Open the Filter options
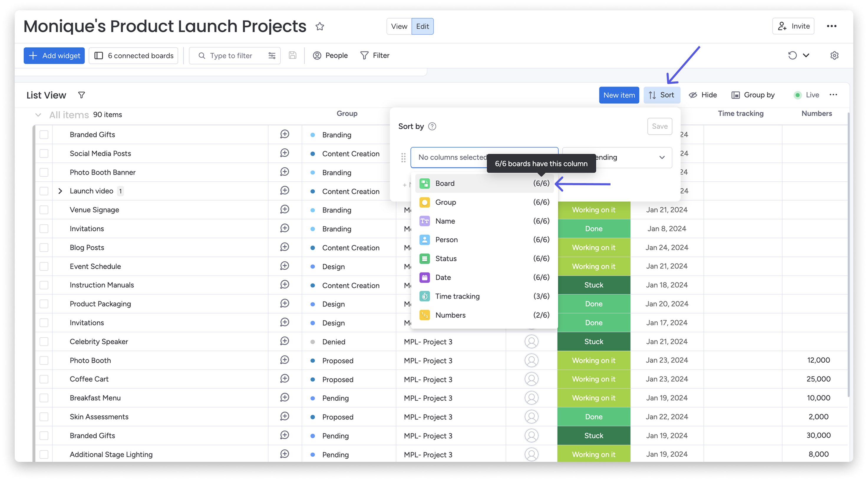This screenshot has height=481, width=868. tap(375, 56)
